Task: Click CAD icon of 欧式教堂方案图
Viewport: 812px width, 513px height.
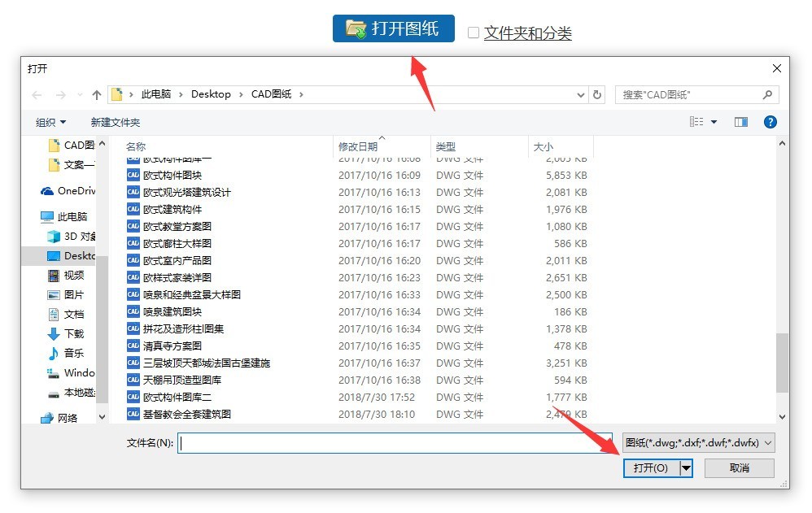Action: point(133,226)
